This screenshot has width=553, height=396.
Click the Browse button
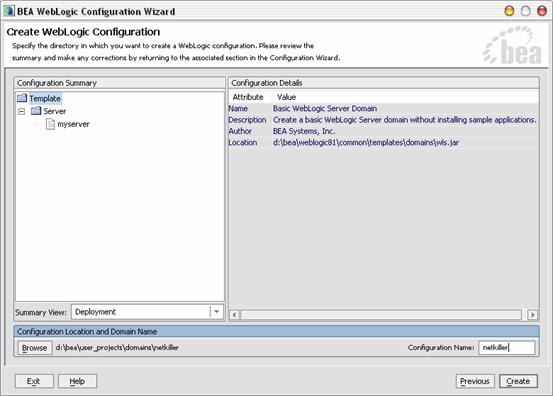35,348
